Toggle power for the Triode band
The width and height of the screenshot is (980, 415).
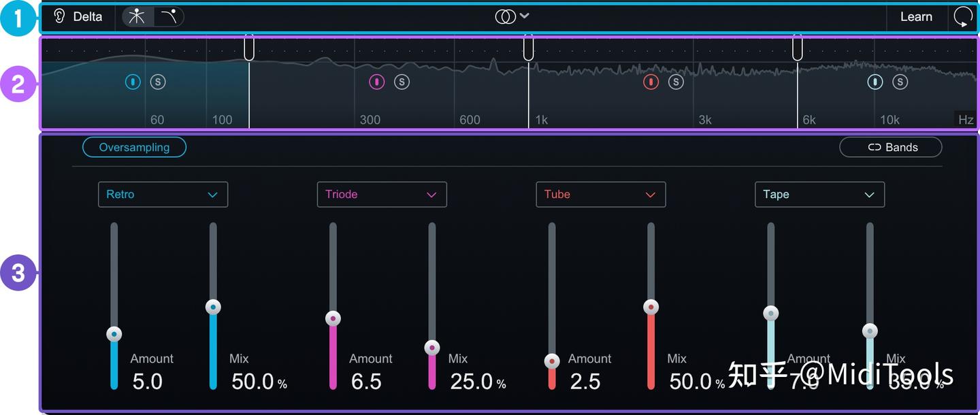[377, 81]
